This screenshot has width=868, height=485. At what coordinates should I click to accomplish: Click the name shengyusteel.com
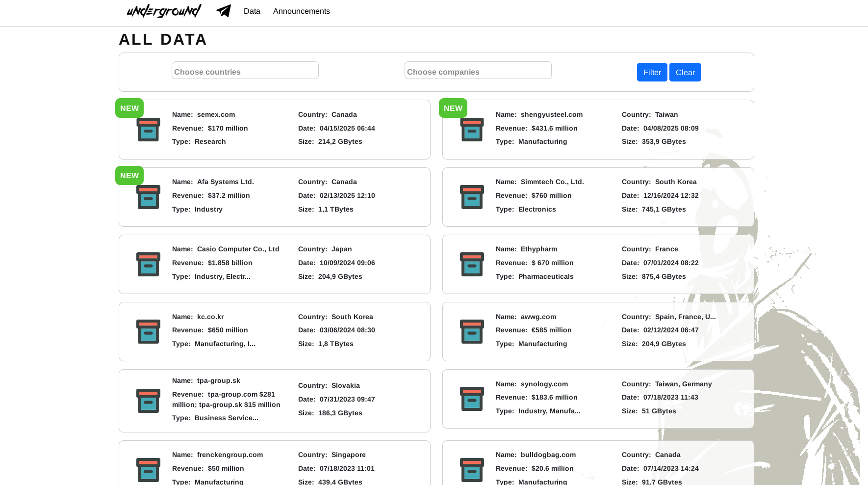pyautogui.click(x=552, y=114)
